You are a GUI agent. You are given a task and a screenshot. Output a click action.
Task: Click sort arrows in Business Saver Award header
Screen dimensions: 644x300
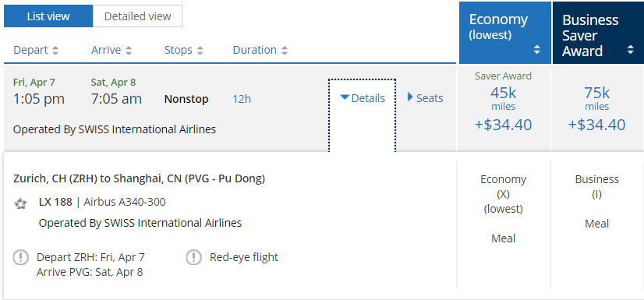click(631, 50)
